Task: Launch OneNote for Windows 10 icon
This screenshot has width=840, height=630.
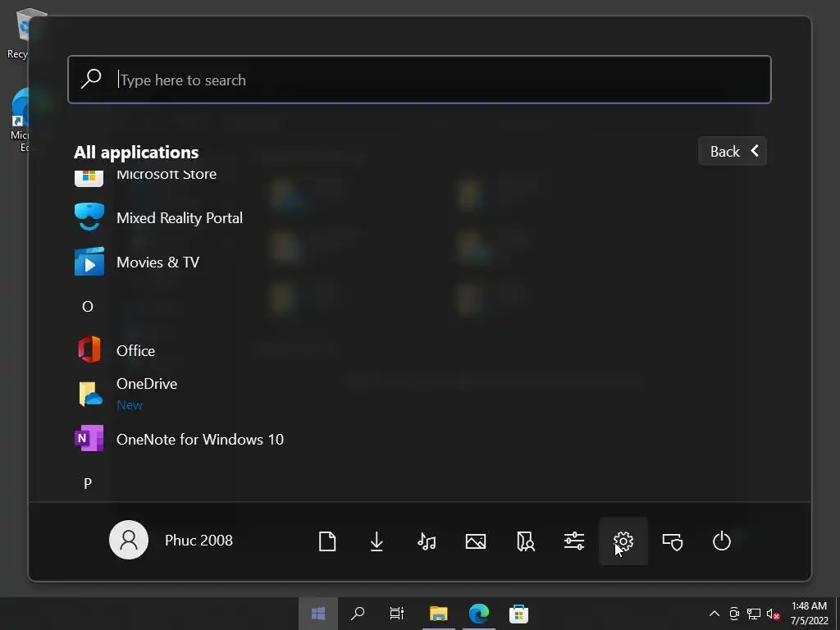Action: point(89,438)
